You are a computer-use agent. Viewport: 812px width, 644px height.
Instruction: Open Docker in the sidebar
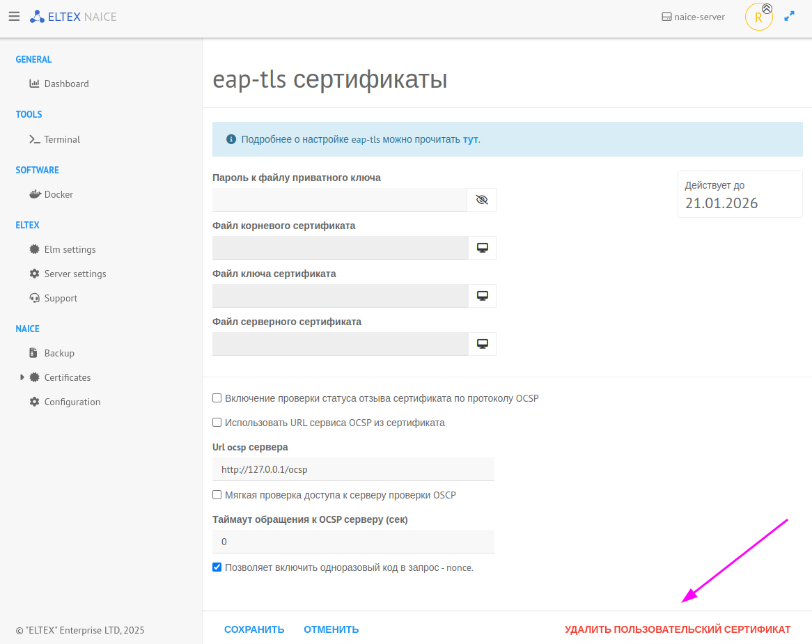[x=58, y=194]
